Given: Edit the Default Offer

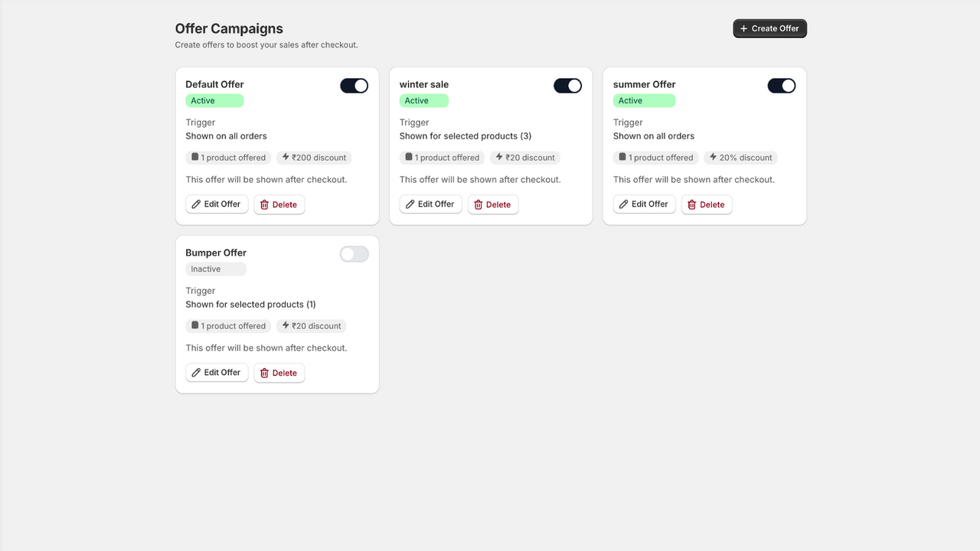Looking at the screenshot, I should tap(217, 204).
